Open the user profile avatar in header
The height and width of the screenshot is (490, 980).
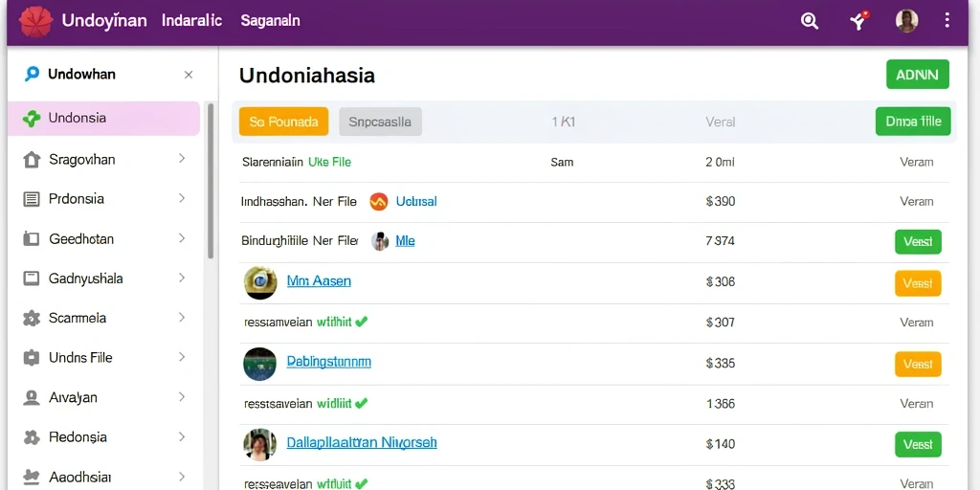click(x=906, y=21)
